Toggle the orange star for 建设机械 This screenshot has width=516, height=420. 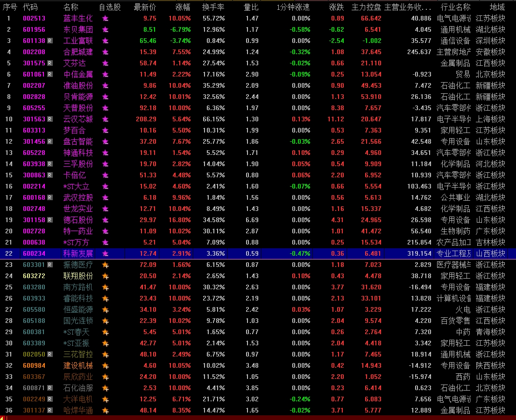click(106, 365)
